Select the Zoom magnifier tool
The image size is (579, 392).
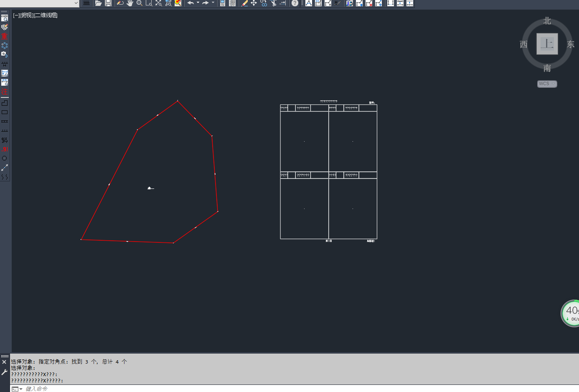[x=139, y=3]
